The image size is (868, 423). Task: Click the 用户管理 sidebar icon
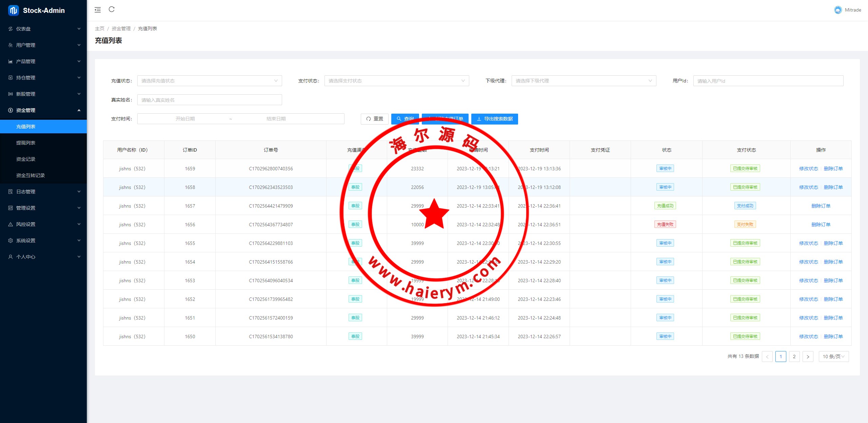tap(11, 45)
